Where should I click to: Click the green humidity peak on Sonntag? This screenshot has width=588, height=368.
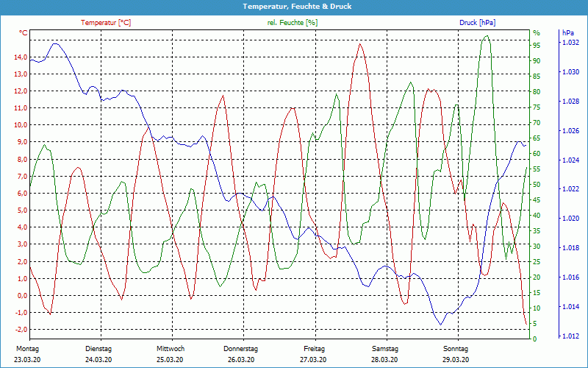coord(487,36)
